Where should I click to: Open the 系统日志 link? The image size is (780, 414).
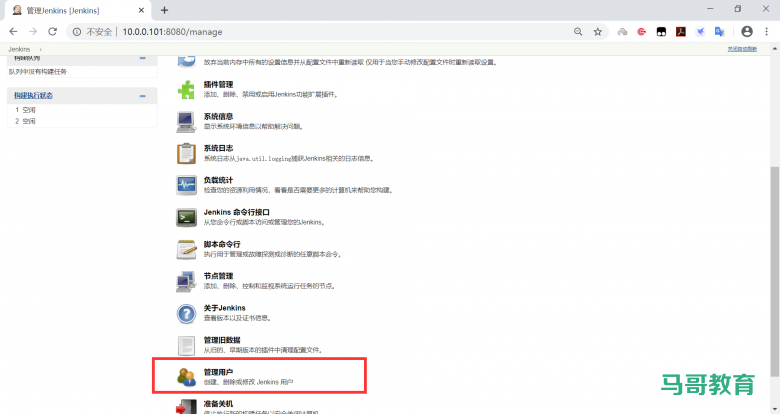[218, 148]
